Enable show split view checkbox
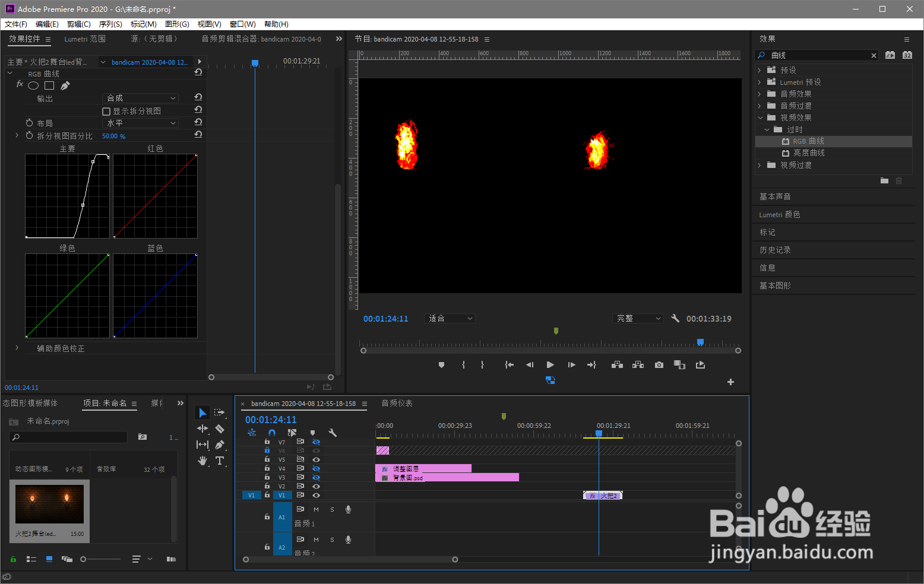 point(106,111)
